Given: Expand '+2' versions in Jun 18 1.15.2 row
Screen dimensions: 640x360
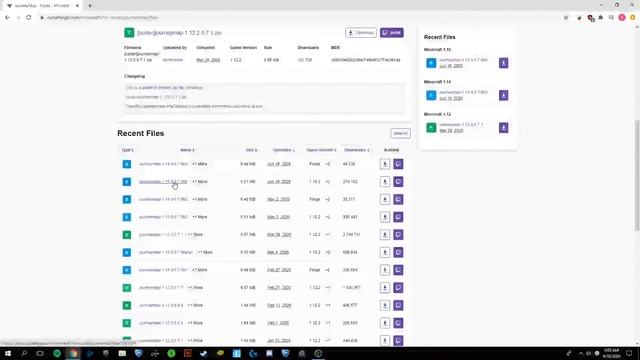Looking at the screenshot, I should pos(327,182).
